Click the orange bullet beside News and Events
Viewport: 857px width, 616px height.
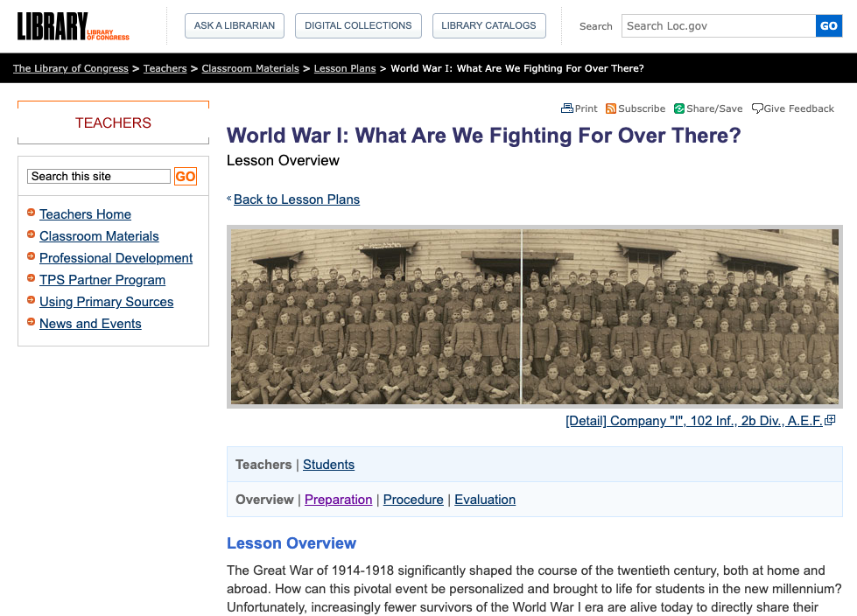pos(32,322)
